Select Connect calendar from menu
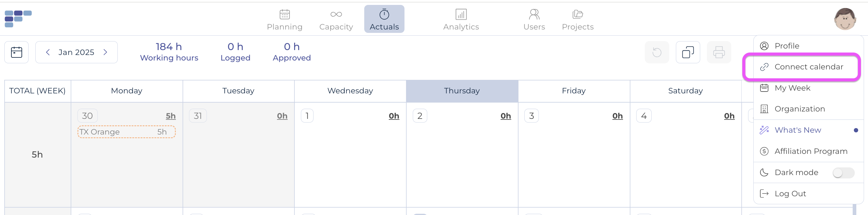This screenshot has height=215, width=868. (x=808, y=67)
